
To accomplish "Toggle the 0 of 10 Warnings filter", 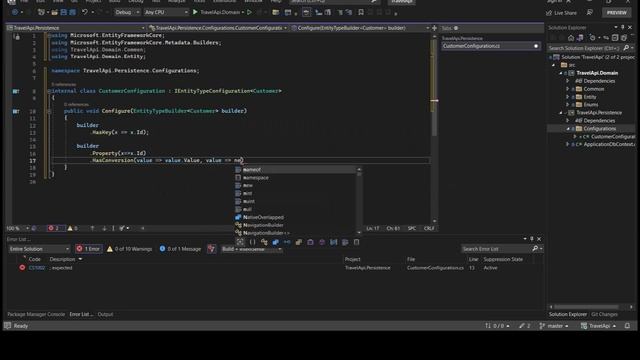I will pos(129,249).
